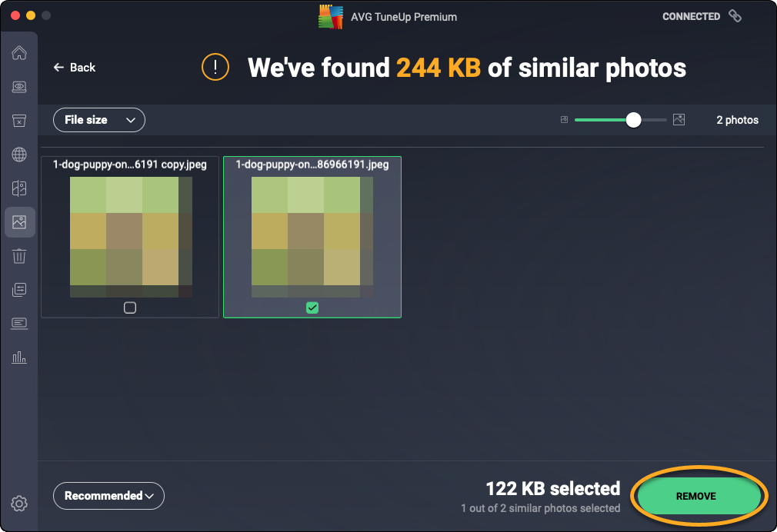Uncheck the selected 86966191.jpeg photo checkbox
This screenshot has height=532, width=777.
[x=312, y=308]
